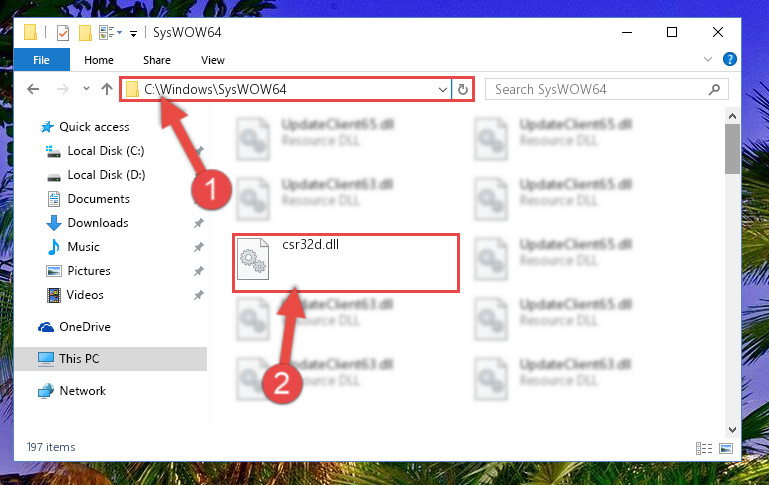Refresh the SysWOW64 folder view

coord(462,90)
